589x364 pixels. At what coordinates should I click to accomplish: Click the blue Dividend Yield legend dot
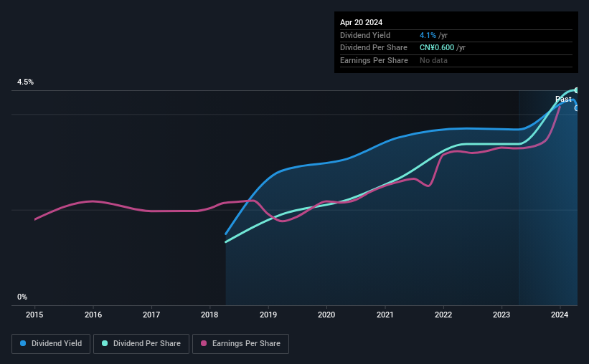[x=23, y=343]
